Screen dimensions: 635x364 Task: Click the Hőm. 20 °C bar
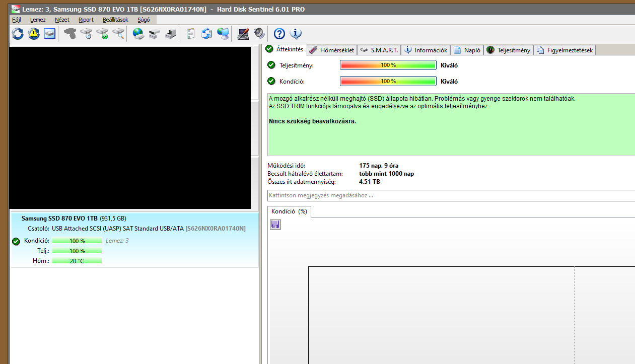(x=77, y=261)
